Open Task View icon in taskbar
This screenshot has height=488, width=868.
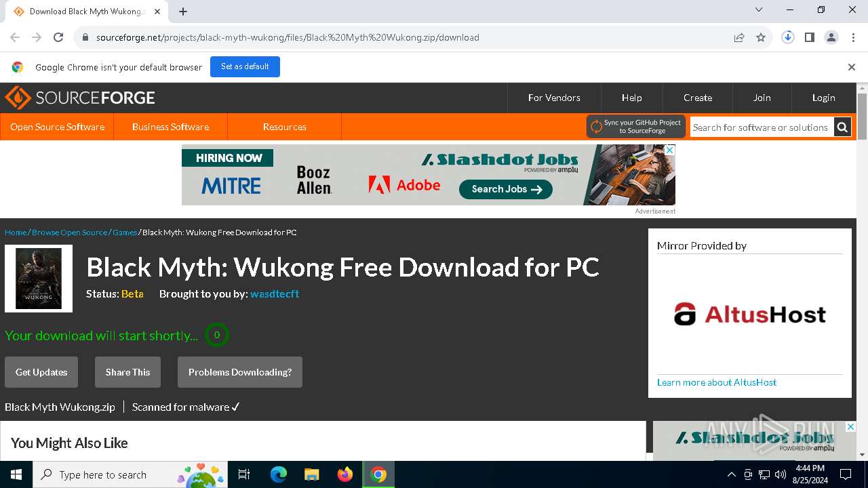pos(244,474)
